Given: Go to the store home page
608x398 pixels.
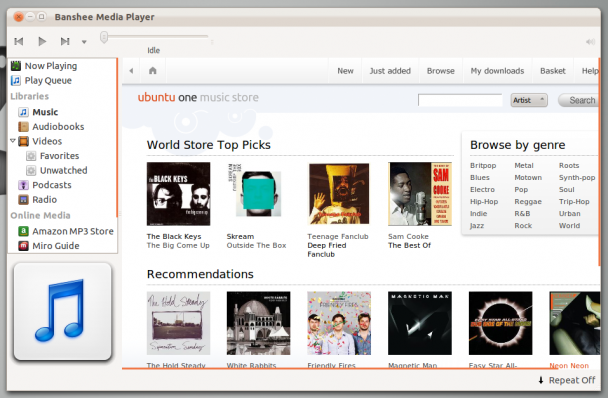Looking at the screenshot, I should tap(153, 71).
